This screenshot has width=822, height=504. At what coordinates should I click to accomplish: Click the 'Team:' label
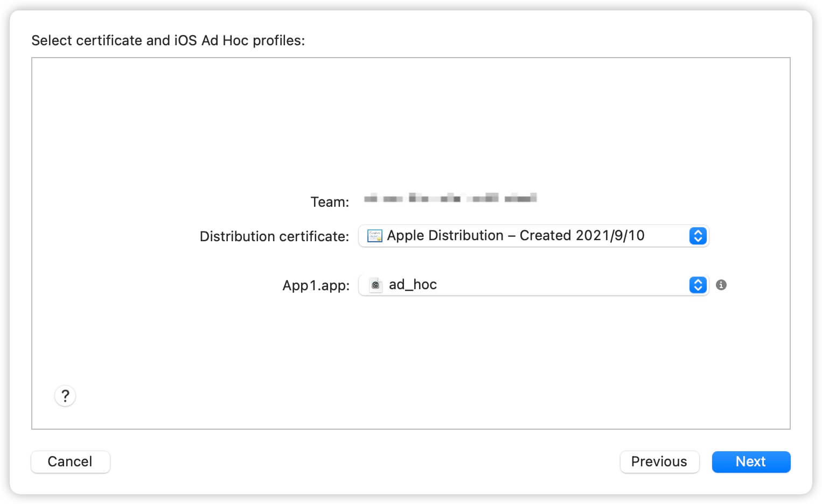(x=330, y=202)
